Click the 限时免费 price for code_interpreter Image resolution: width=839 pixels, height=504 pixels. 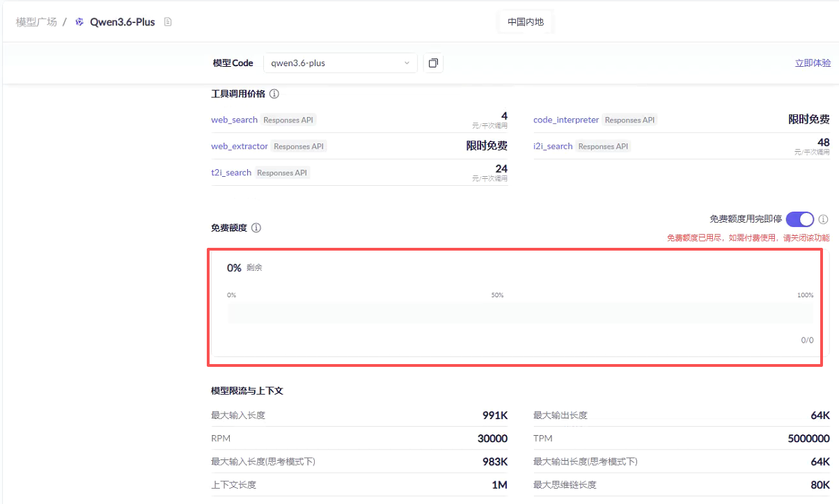[809, 120]
